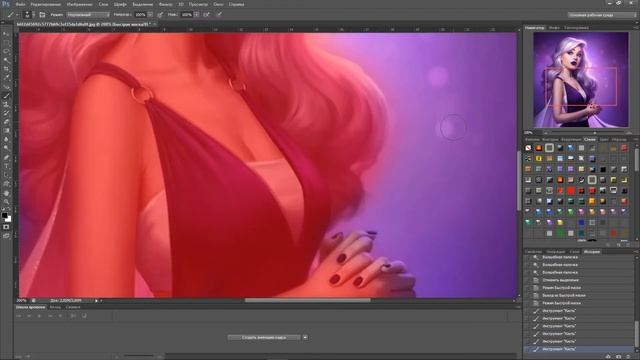Create a new snapshot in the History panel
The height and width of the screenshot is (360, 640).
[x=618, y=357]
